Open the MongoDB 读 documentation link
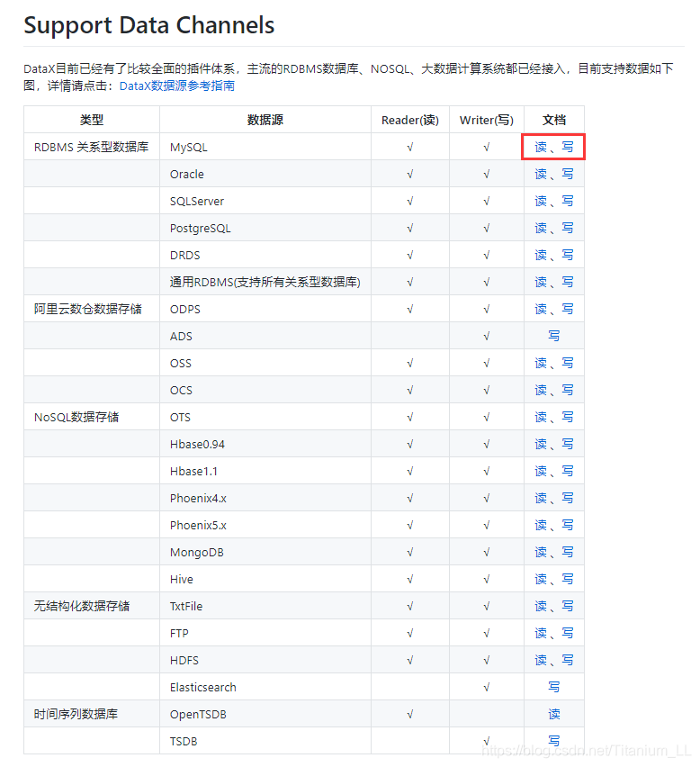Screen dimensions: 700x767 click(x=541, y=552)
